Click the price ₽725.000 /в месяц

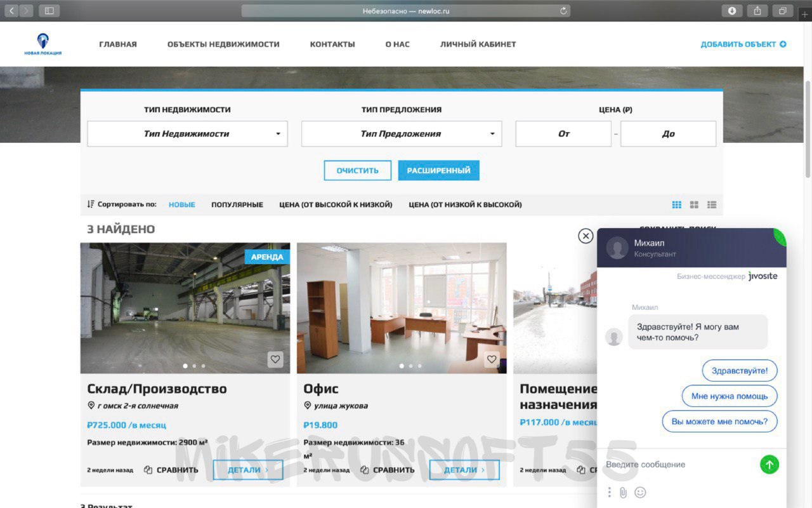pos(126,425)
